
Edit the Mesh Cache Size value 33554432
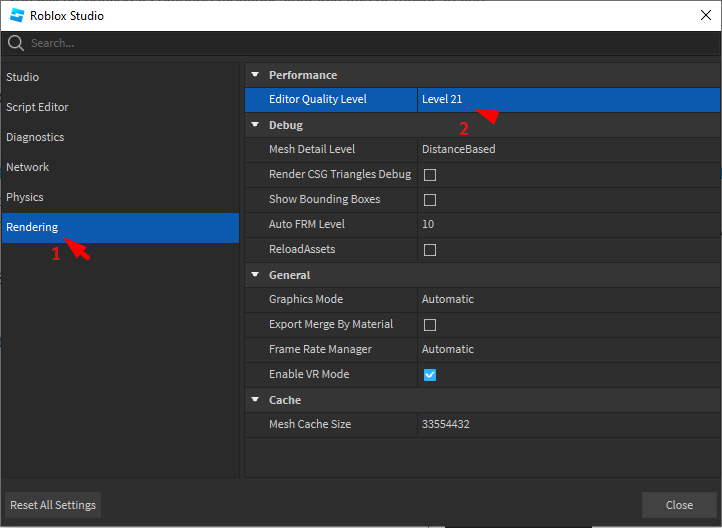tap(568, 424)
